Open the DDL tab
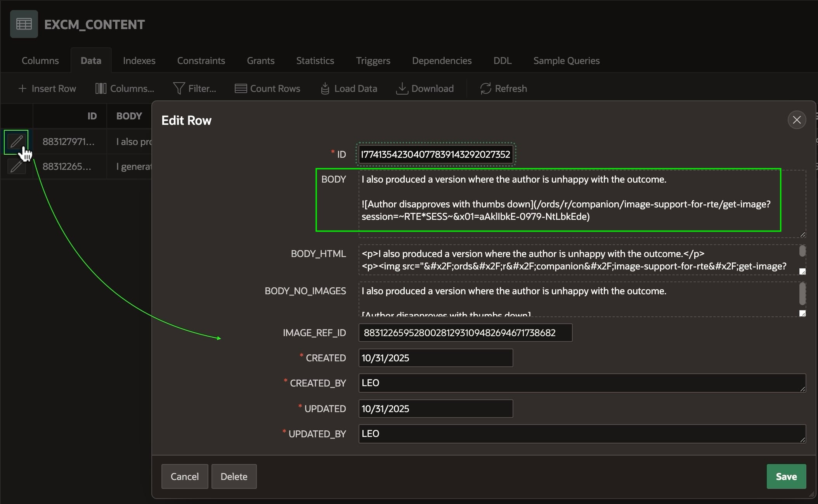This screenshot has width=818, height=504. [x=502, y=61]
